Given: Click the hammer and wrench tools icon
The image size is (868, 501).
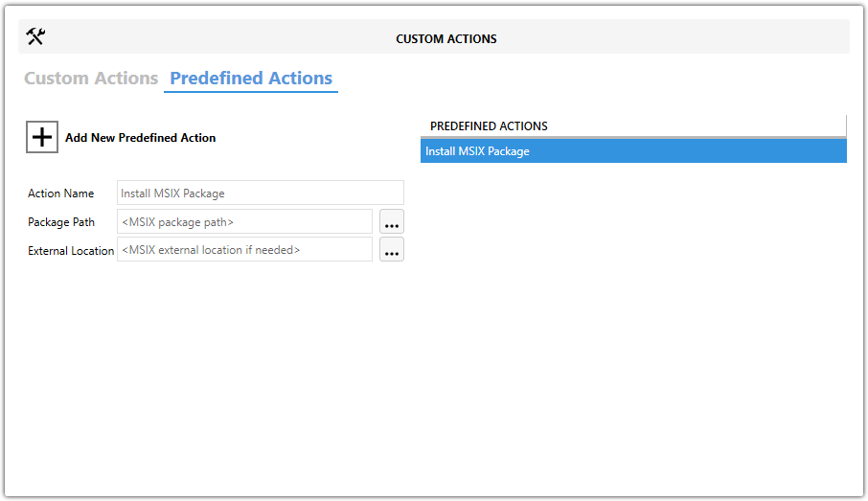Looking at the screenshot, I should click(x=35, y=37).
